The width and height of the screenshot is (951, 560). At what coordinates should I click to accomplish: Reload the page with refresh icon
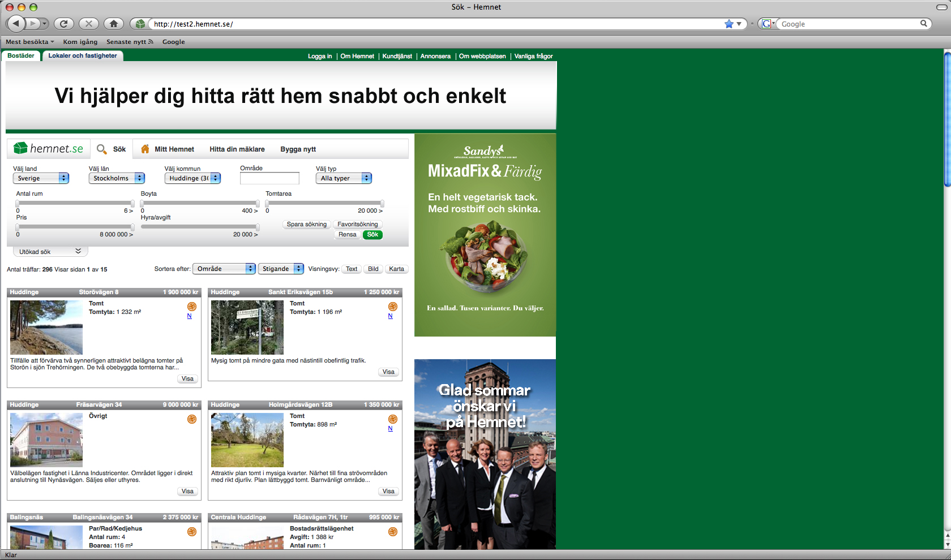[64, 23]
